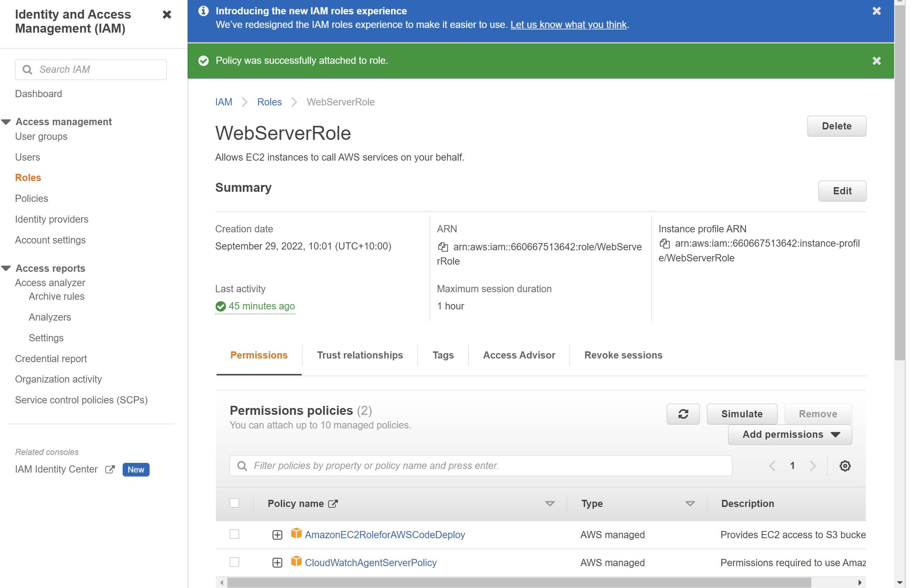Click the search magnifier in the IAM sidebar

coord(27,70)
